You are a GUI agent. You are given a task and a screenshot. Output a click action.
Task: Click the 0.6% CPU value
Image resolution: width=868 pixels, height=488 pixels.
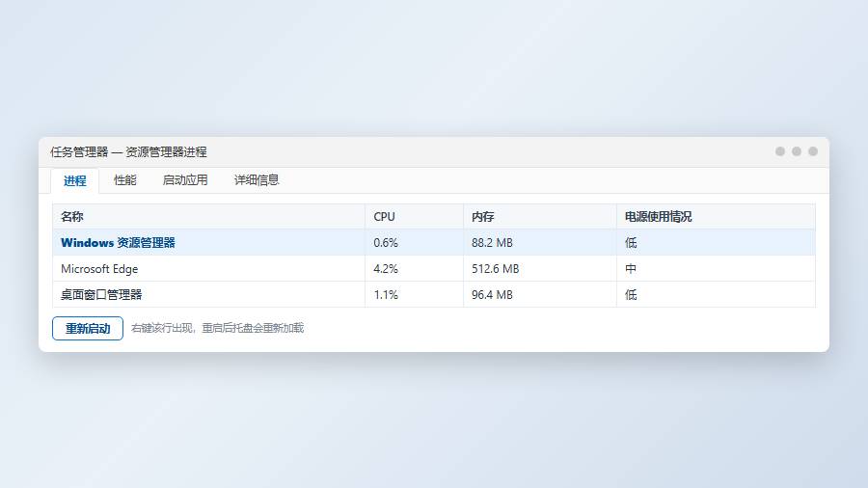(386, 242)
